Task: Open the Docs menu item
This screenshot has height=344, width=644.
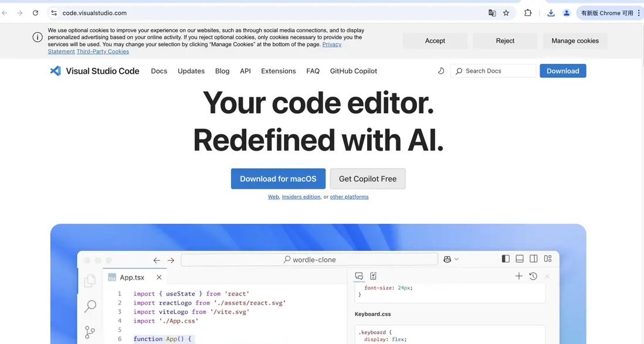Action: click(159, 71)
